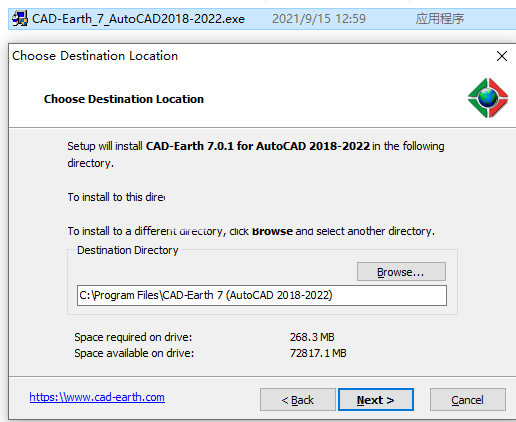Cancel the CAD-Earth setup
Image resolution: width=516 pixels, height=422 pixels.
[468, 399]
